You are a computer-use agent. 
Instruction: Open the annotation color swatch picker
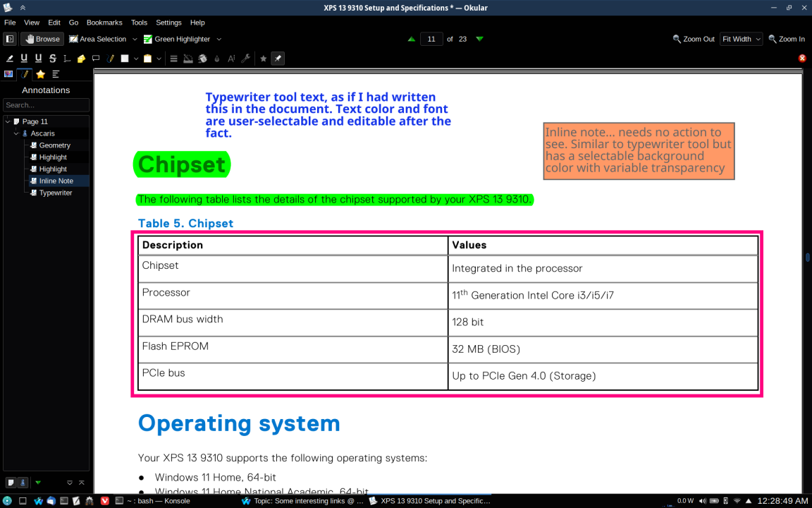125,59
